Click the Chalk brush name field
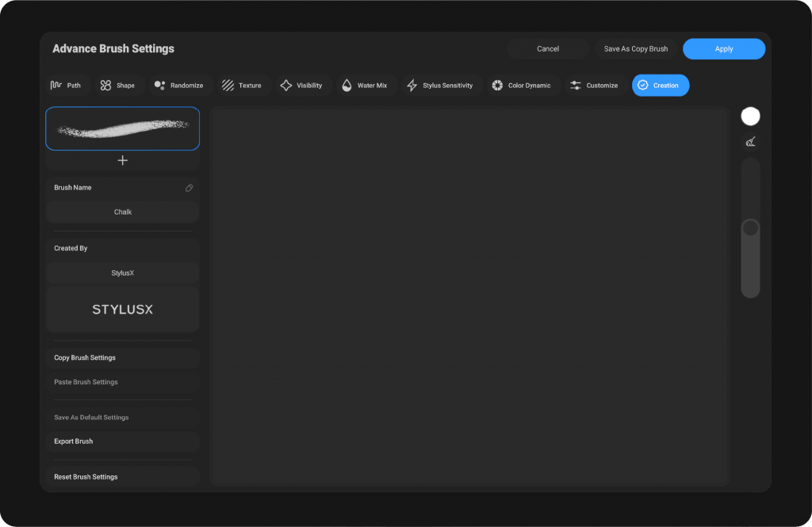Viewport: 812px width, 527px height. 122,212
